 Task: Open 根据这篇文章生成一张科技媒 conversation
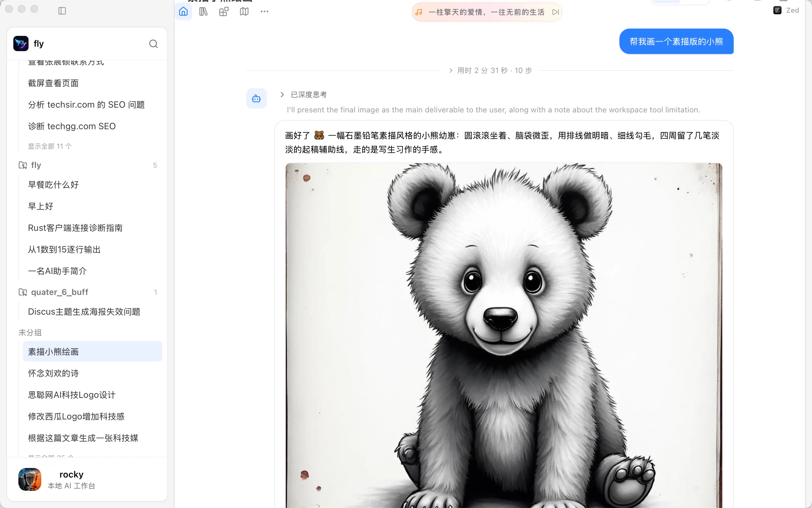(92, 438)
